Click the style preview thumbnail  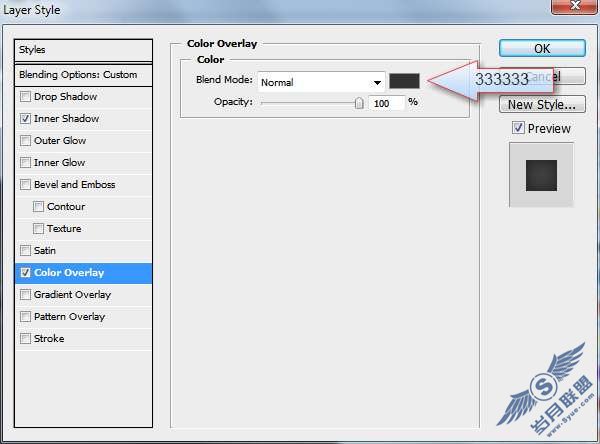(x=541, y=175)
